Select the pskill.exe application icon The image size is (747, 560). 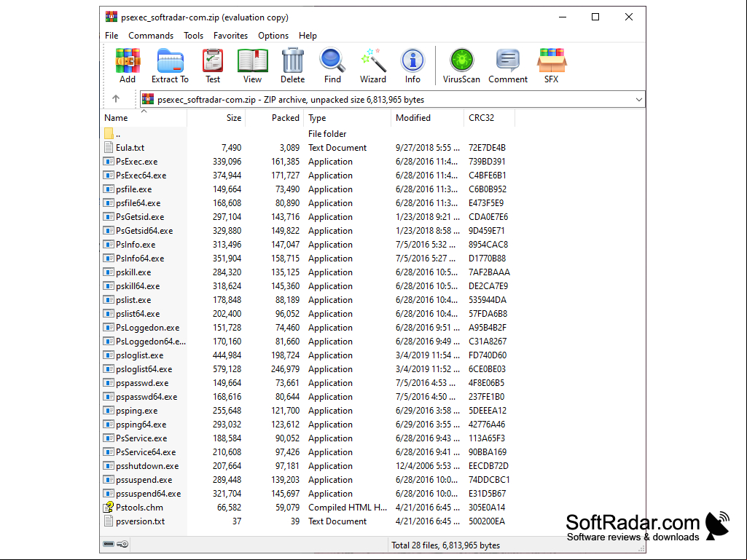[109, 272]
